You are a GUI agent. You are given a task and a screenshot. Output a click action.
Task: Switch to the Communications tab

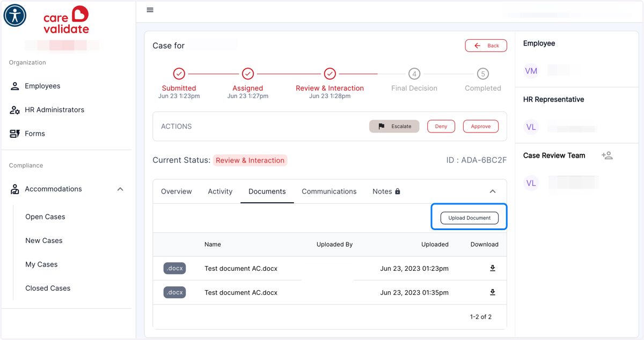pyautogui.click(x=329, y=191)
